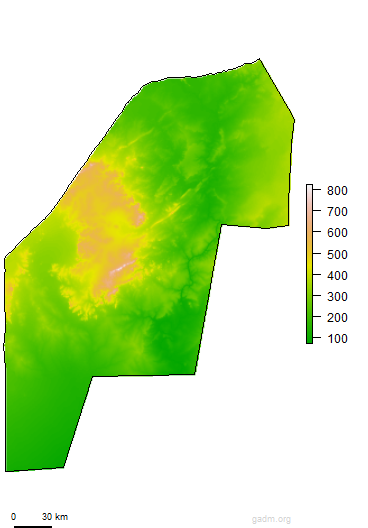Click the 400 legend value
Viewport: 368px width, 528px height.
coord(337,276)
